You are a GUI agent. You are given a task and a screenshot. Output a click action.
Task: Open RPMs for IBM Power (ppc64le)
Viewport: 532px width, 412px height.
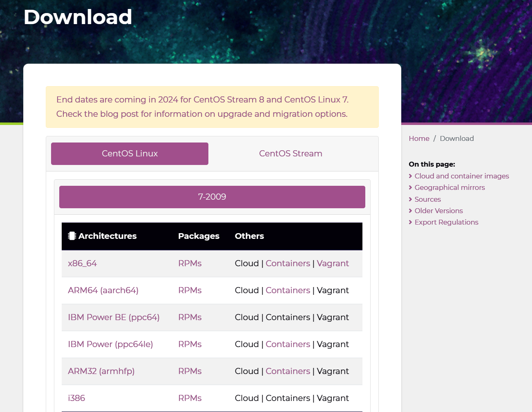pyautogui.click(x=190, y=344)
